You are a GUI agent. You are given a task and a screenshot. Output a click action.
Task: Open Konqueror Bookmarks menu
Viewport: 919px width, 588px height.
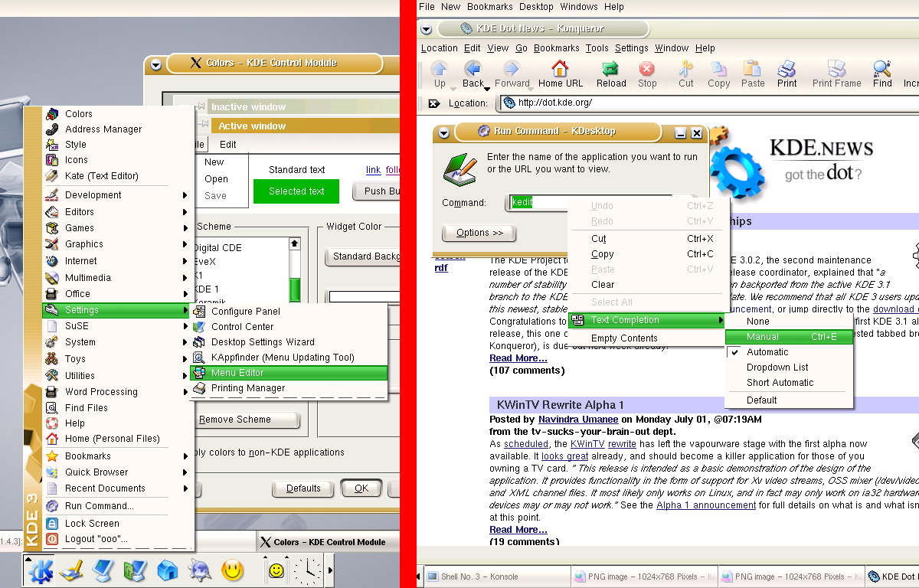[557, 48]
